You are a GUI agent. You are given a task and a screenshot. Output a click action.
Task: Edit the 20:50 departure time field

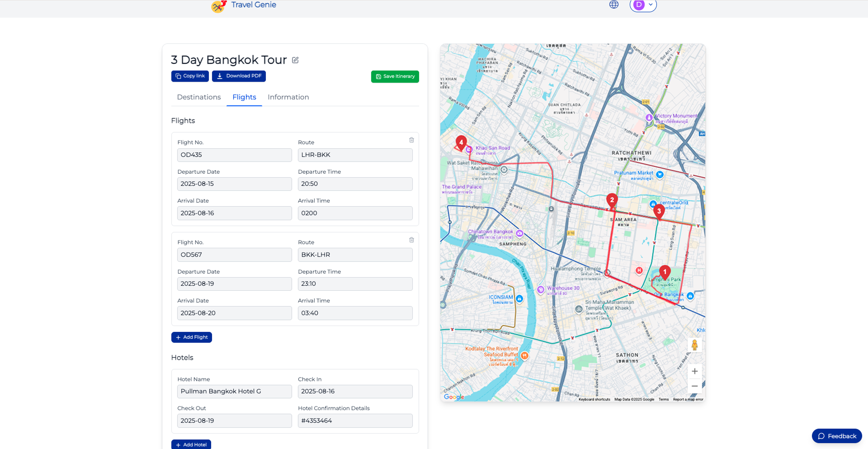pyautogui.click(x=355, y=184)
